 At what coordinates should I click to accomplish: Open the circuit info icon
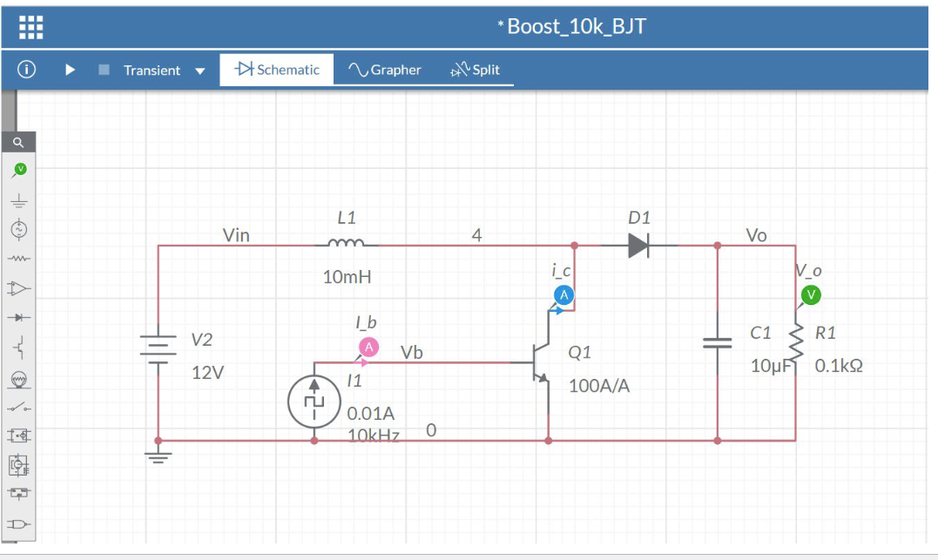[26, 70]
